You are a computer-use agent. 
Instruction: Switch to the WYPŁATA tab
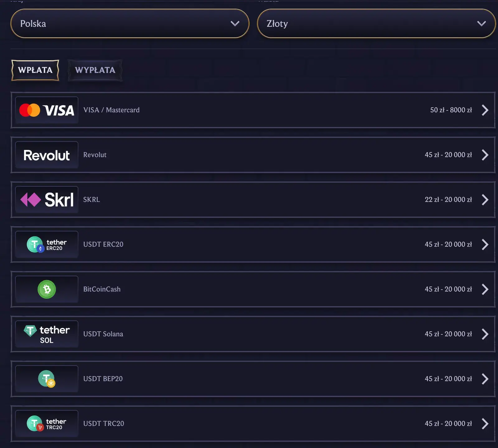(x=95, y=70)
